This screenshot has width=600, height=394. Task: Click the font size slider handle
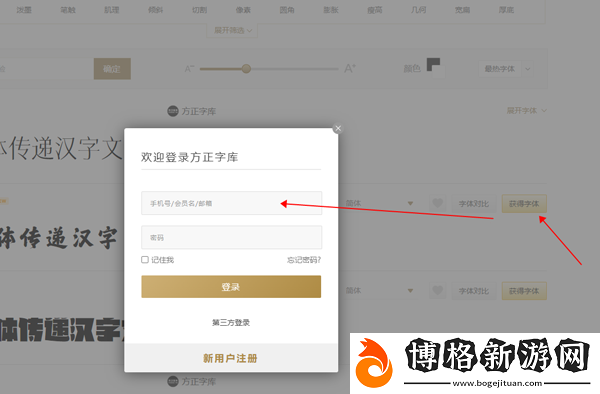(246, 69)
